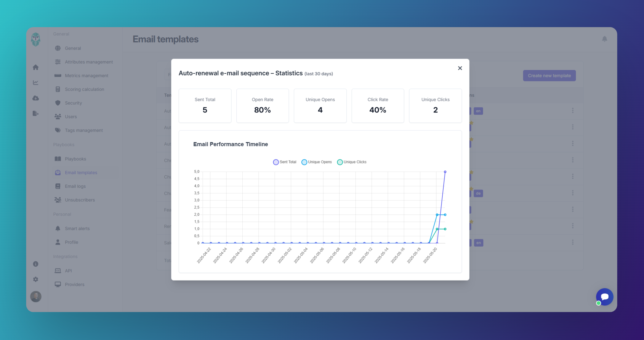Viewport: 644px width, 340px height.
Task: Toggle Unique Clicks legend marker
Action: 340,162
